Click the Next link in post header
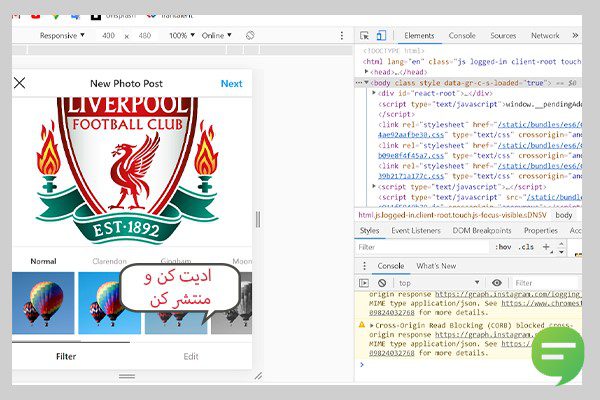 (x=232, y=83)
